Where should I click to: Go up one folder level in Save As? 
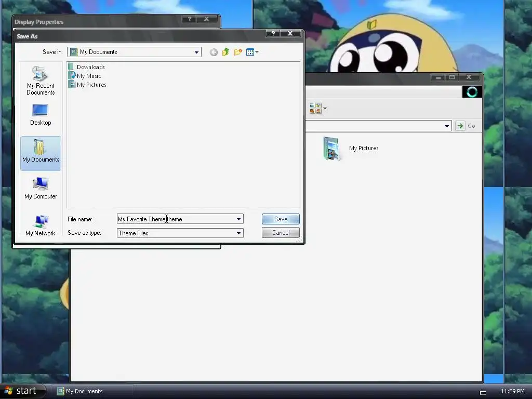(225, 52)
